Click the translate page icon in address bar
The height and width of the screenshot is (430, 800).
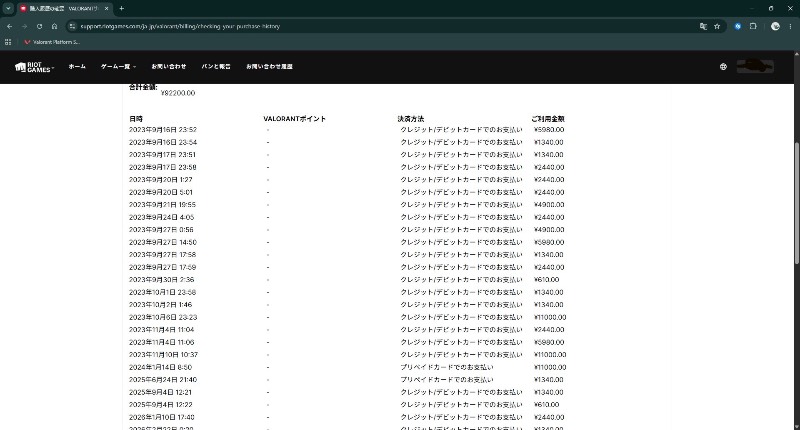click(703, 26)
